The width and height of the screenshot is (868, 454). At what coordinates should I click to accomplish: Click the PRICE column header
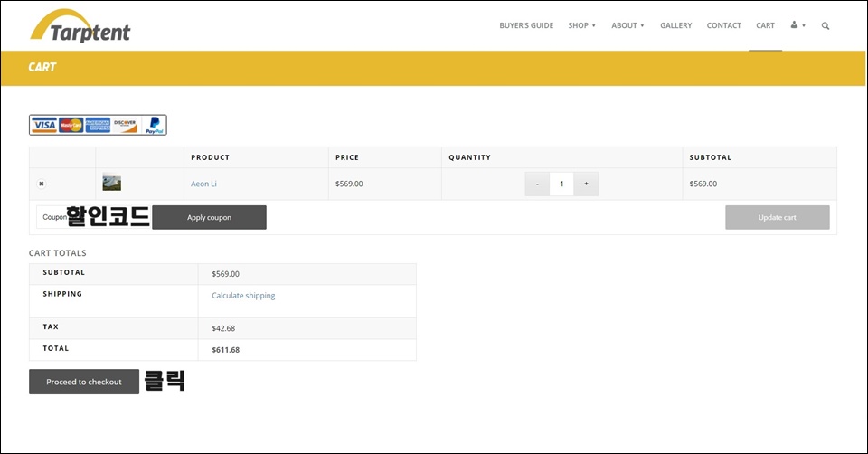coord(346,157)
